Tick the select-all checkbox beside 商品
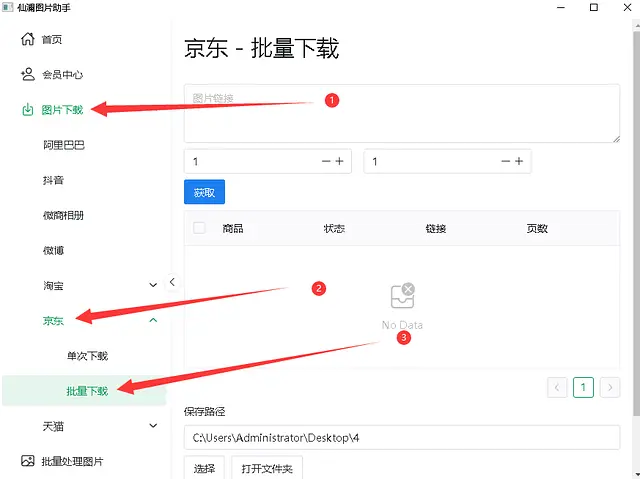640x479 pixels. tap(199, 228)
